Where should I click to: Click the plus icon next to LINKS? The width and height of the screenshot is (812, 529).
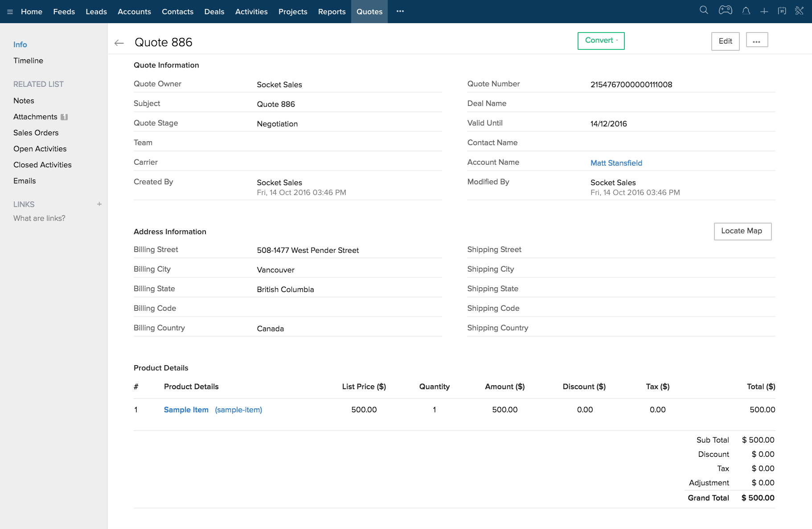tap(99, 204)
